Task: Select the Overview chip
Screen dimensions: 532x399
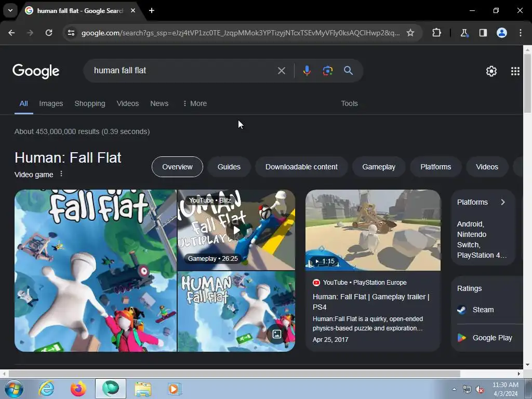Action: coord(177,167)
